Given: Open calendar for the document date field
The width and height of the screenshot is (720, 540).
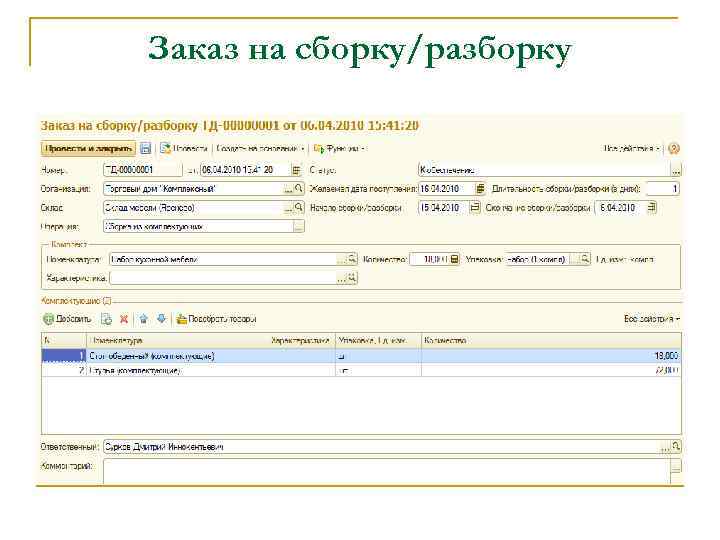Looking at the screenshot, I should [x=297, y=170].
